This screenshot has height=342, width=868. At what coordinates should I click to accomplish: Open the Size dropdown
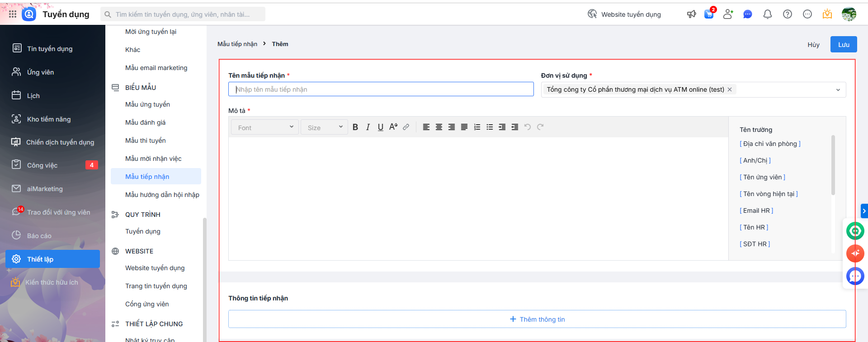click(324, 127)
